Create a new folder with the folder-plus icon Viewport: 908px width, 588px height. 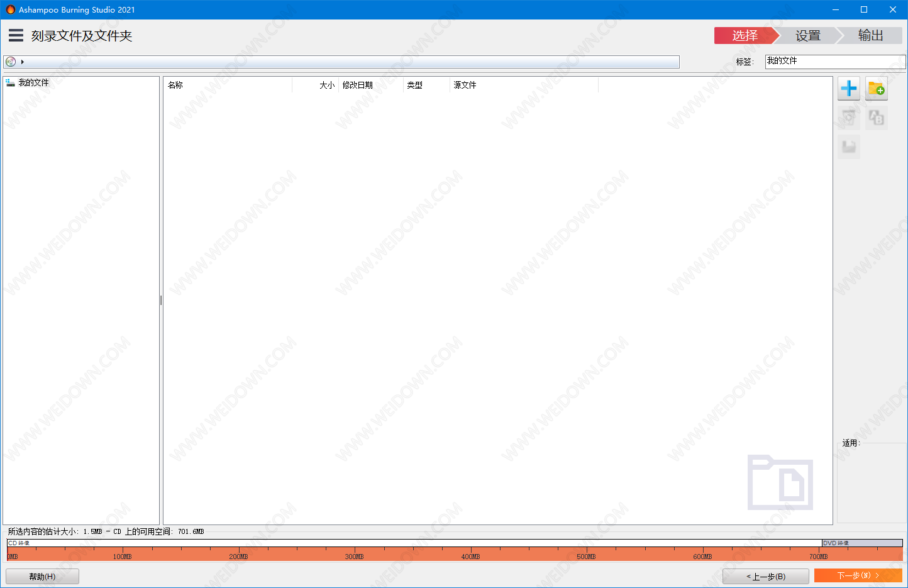(876, 89)
